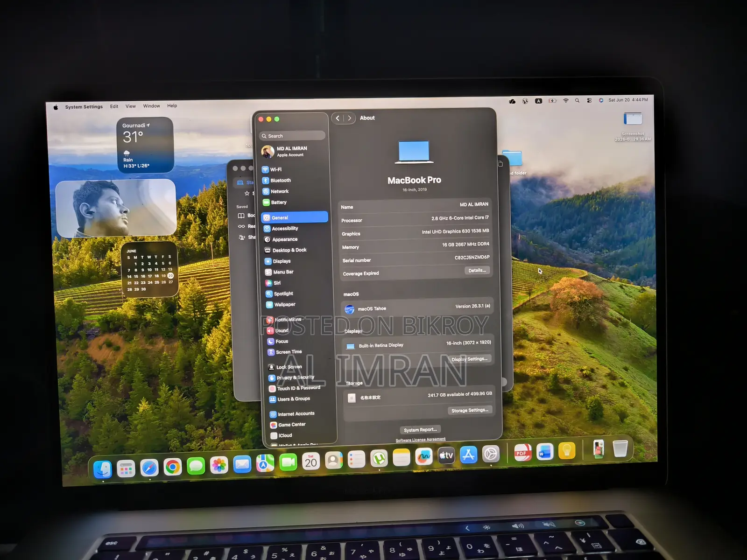Open Maps from the Dock
Image resolution: width=747 pixels, height=560 pixels.
point(265,463)
